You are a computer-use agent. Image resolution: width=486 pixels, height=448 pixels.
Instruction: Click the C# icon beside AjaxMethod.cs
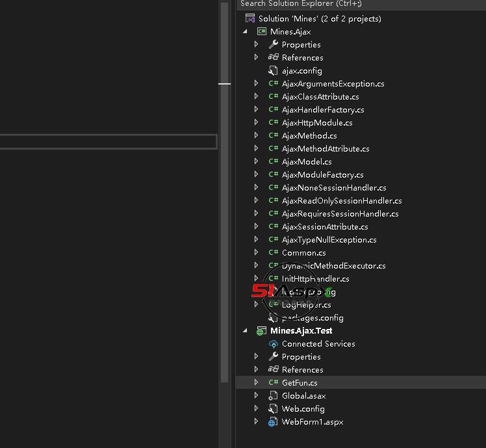click(274, 135)
